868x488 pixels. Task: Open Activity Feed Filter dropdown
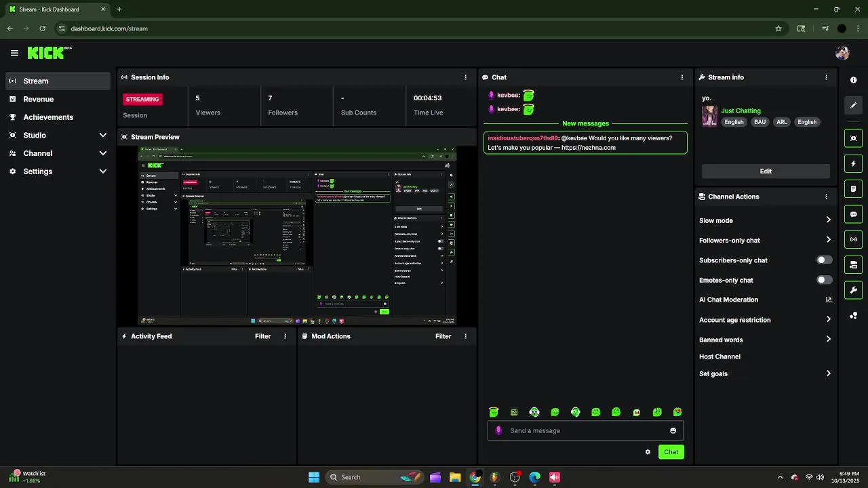(x=262, y=336)
